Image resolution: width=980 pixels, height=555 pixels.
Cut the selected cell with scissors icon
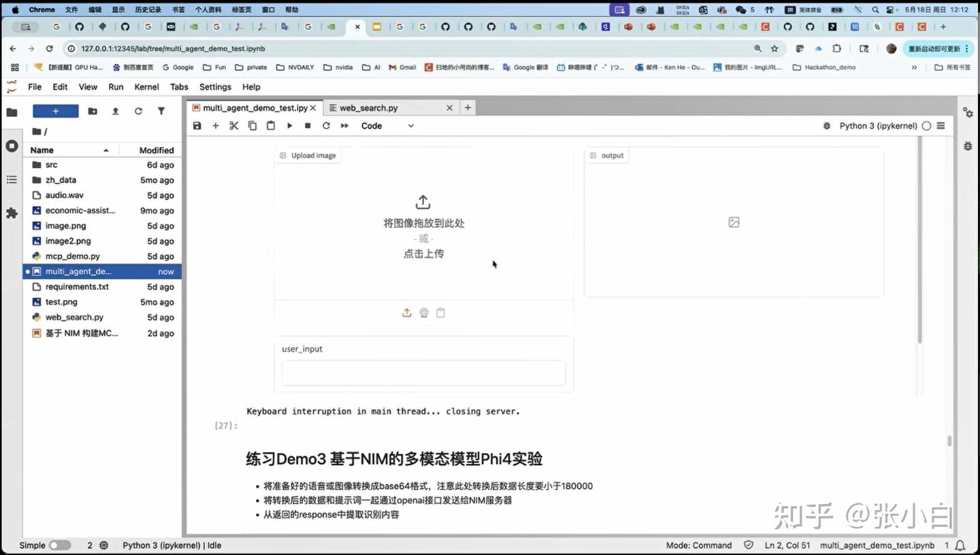click(x=234, y=126)
